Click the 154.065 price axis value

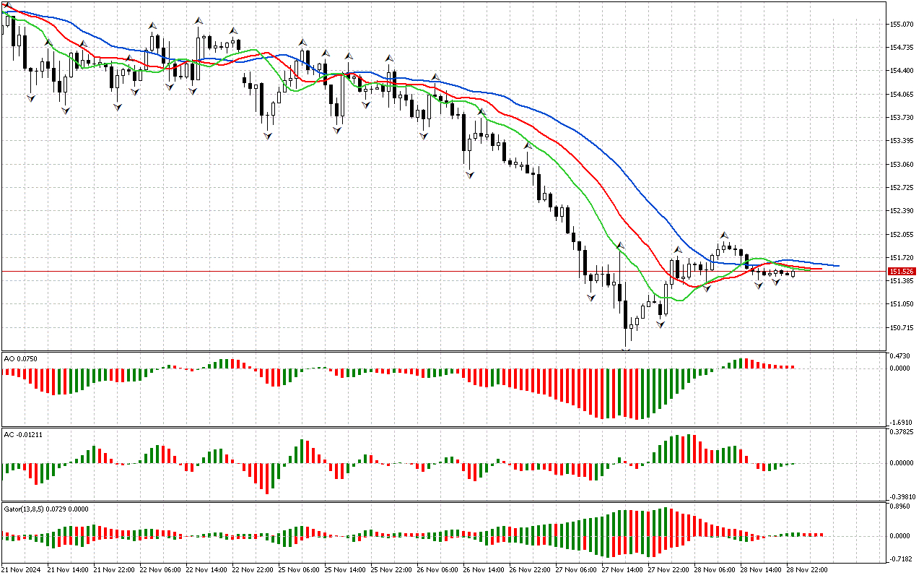(903, 94)
